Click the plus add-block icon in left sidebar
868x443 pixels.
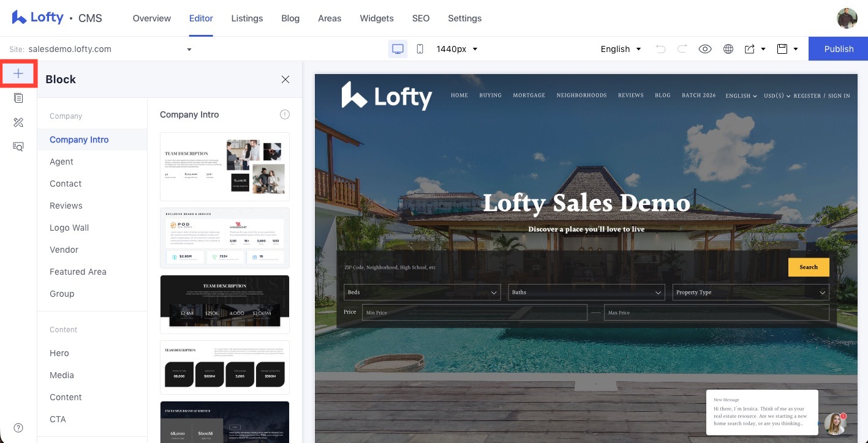(x=18, y=74)
